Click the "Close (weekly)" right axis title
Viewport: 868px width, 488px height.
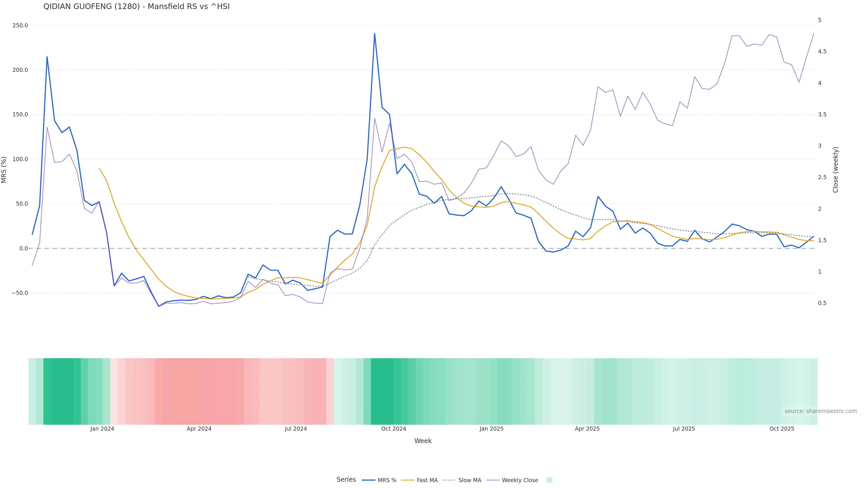click(x=835, y=170)
